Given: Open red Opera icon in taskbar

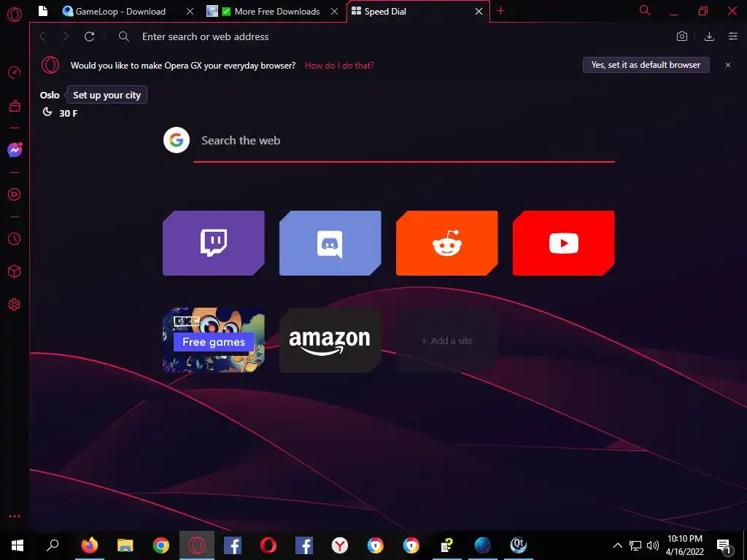Looking at the screenshot, I should pyautogui.click(x=268, y=545).
